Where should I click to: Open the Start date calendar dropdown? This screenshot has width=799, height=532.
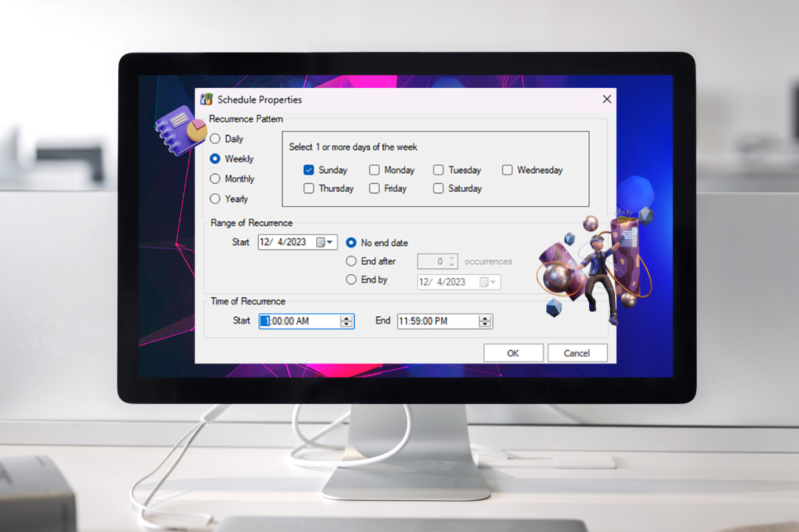pyautogui.click(x=325, y=242)
